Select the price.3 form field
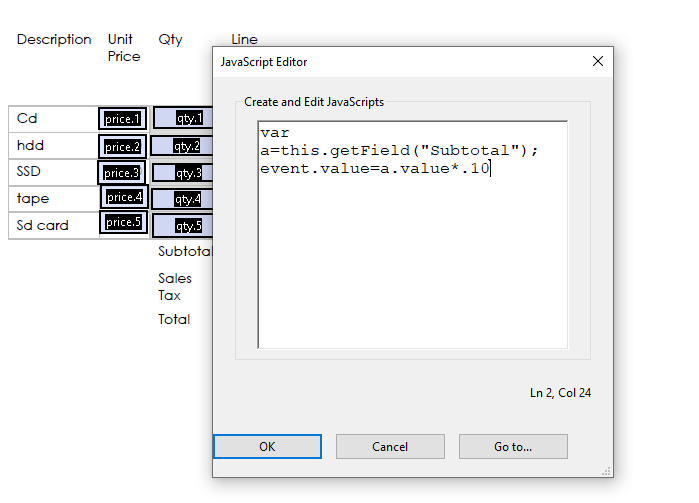This screenshot has height=503, width=699. pyautogui.click(x=121, y=173)
